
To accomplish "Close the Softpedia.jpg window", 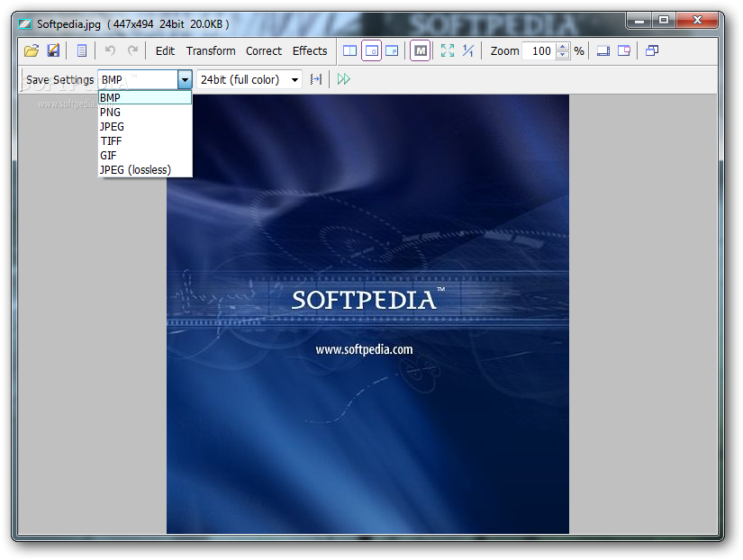I will (x=697, y=21).
